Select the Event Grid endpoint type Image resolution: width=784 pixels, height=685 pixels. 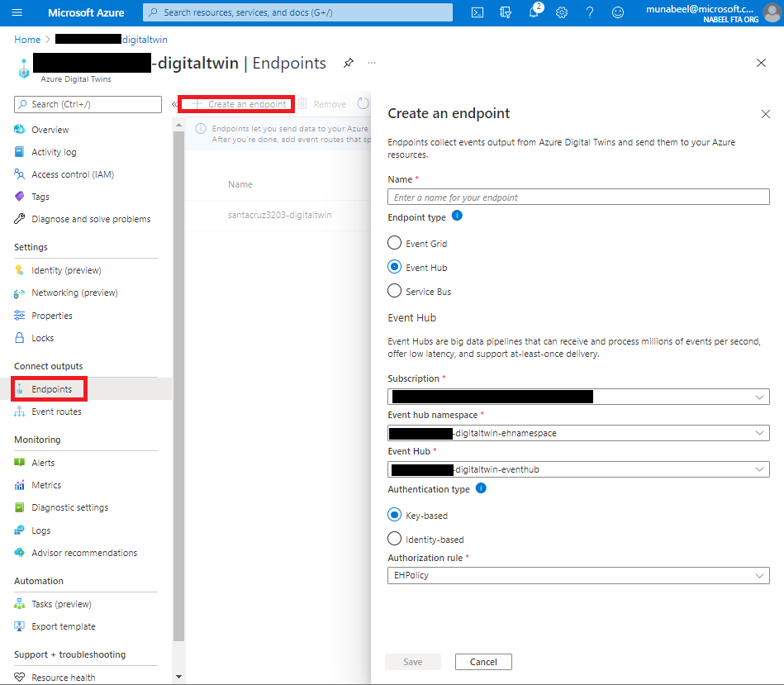[395, 243]
